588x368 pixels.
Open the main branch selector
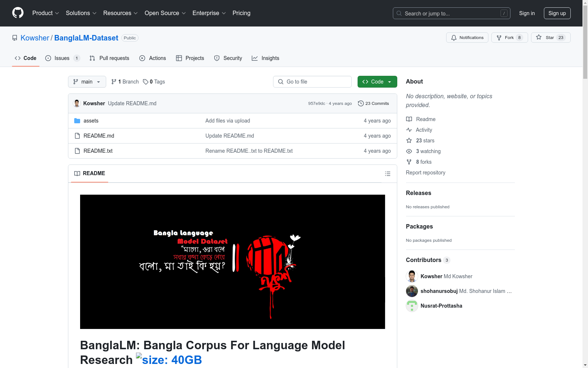point(87,82)
